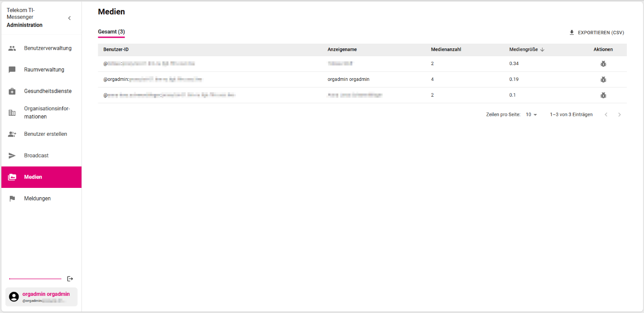Sort table by Benutzer-ID column
The image size is (644, 313).
point(116,49)
